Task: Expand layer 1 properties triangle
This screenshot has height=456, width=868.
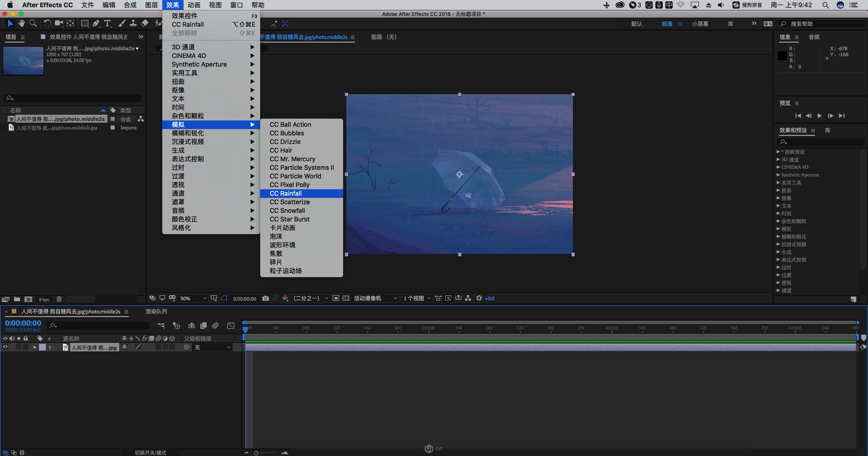Action: pyautogui.click(x=35, y=347)
